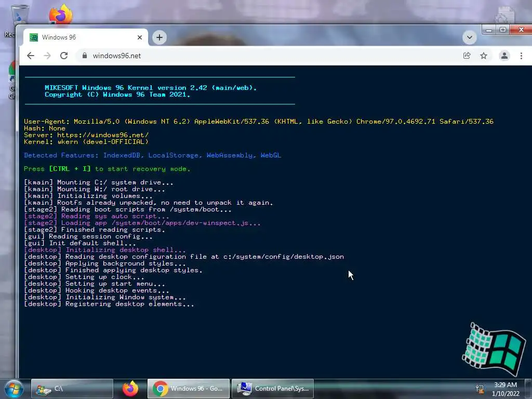The width and height of the screenshot is (532, 399).
Task: Click 'MIKESOFT Windows 96 Kernel version' header text
Action: (x=151, y=88)
